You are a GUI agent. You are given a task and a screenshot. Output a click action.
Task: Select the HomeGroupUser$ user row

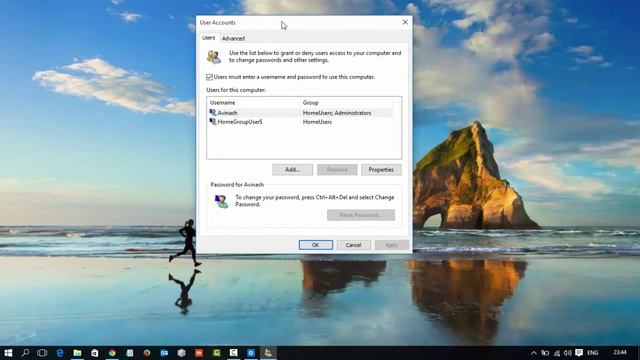point(301,122)
